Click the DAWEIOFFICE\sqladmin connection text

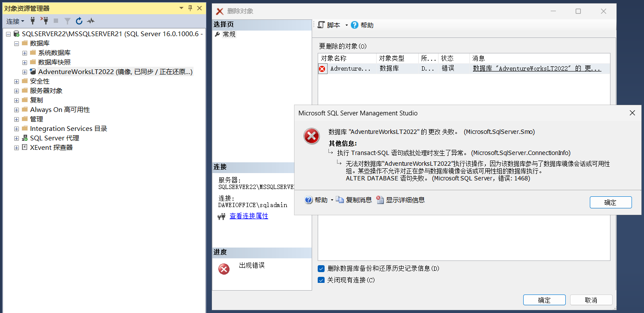(x=253, y=205)
